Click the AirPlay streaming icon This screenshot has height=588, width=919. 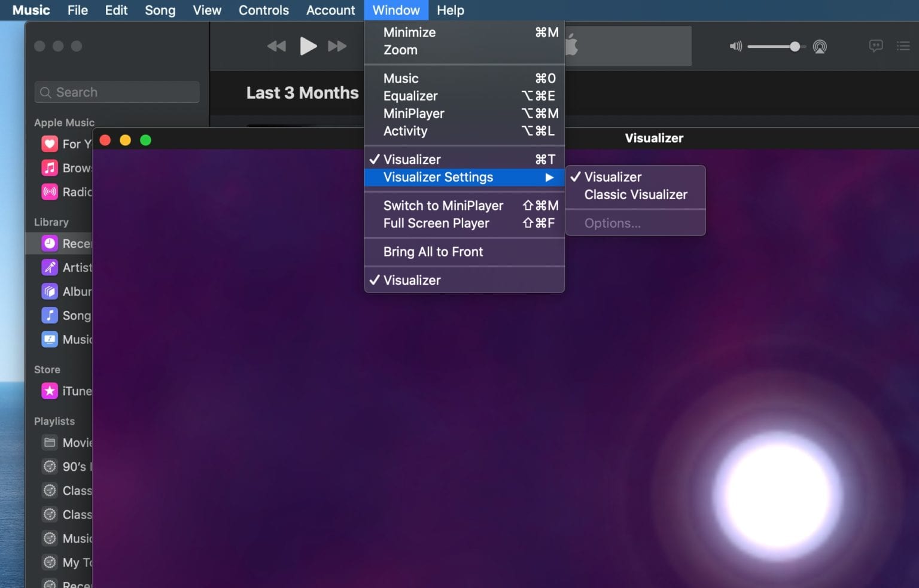point(820,46)
